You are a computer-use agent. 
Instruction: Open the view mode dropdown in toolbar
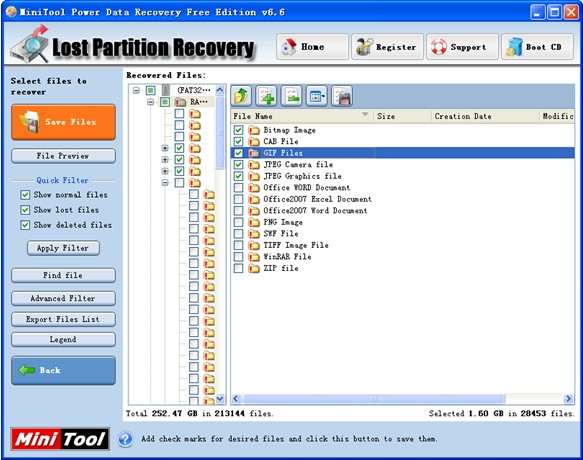[x=316, y=96]
